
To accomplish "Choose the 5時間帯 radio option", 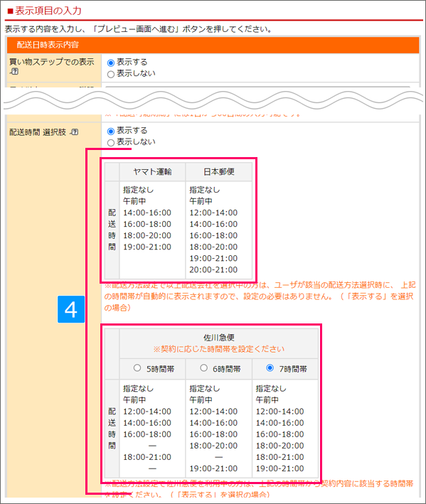I will coord(137,368).
